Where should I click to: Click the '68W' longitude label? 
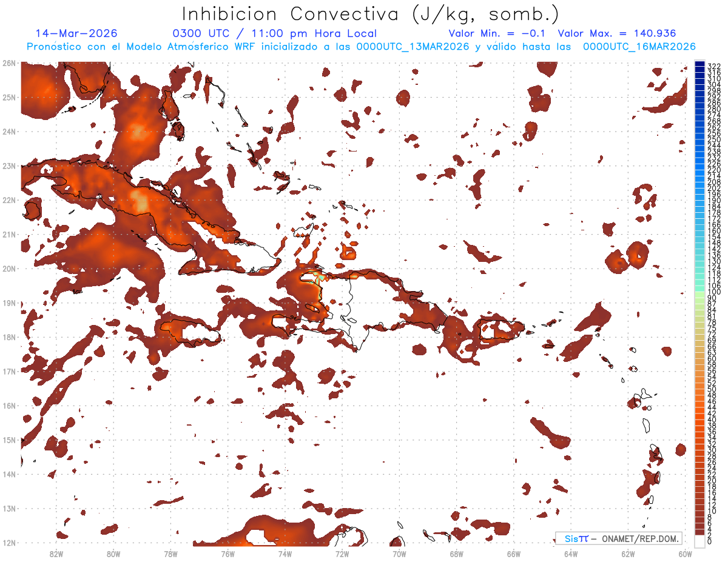(x=457, y=553)
